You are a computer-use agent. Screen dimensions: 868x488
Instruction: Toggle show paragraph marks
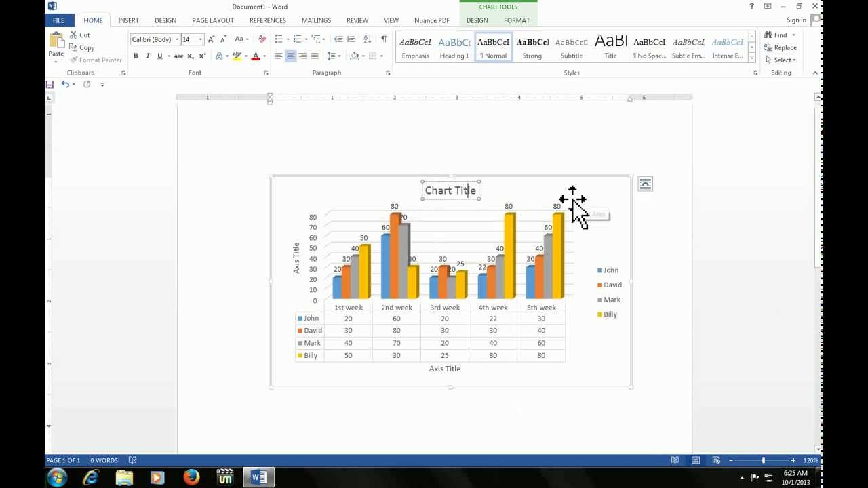pos(383,39)
